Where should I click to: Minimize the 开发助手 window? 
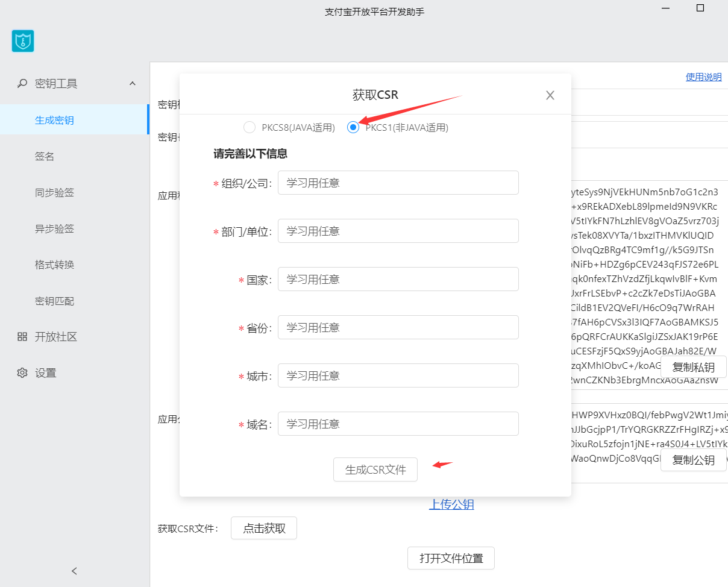(666, 8)
